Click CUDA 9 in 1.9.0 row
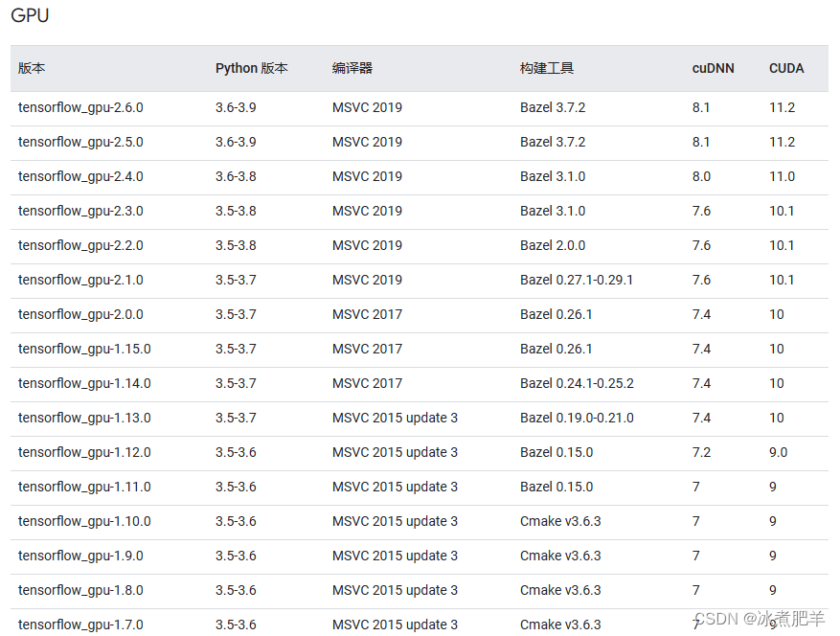840x636 pixels. pyautogui.click(x=773, y=556)
